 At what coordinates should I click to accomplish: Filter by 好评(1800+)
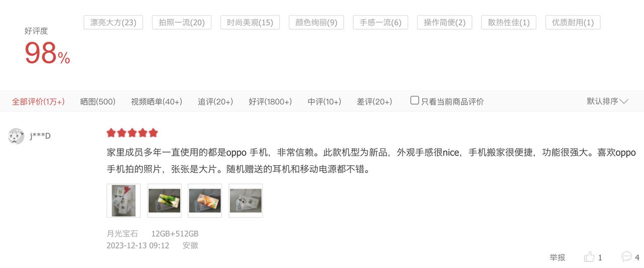tap(270, 102)
